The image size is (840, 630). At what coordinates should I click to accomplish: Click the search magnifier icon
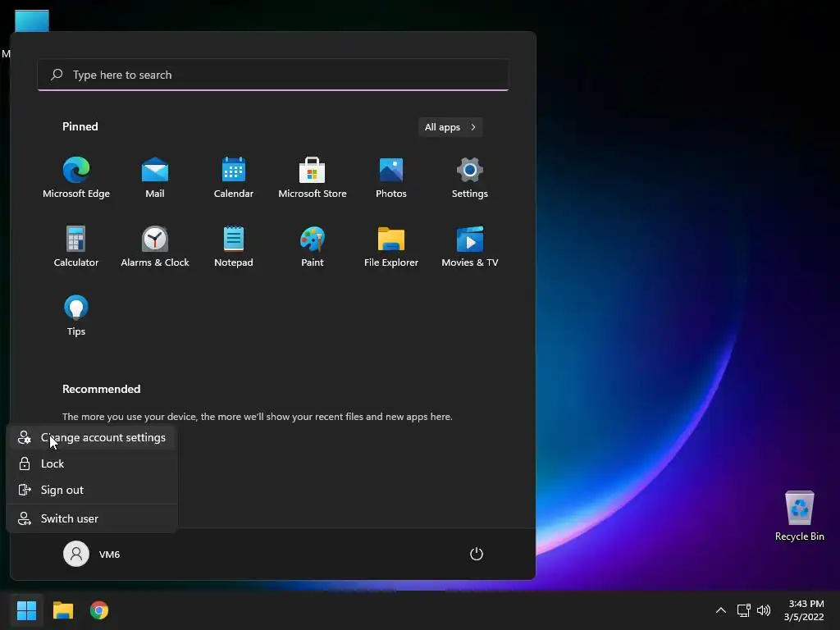(x=57, y=75)
